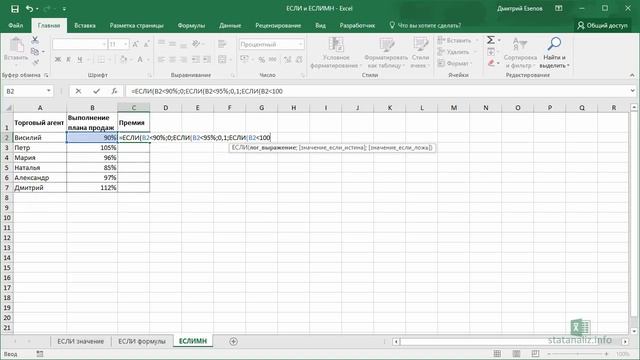Image resolution: width=640 pixels, height=360 pixels.
Task: Open Find and Select (Найти и выделить)
Action: 554,52
